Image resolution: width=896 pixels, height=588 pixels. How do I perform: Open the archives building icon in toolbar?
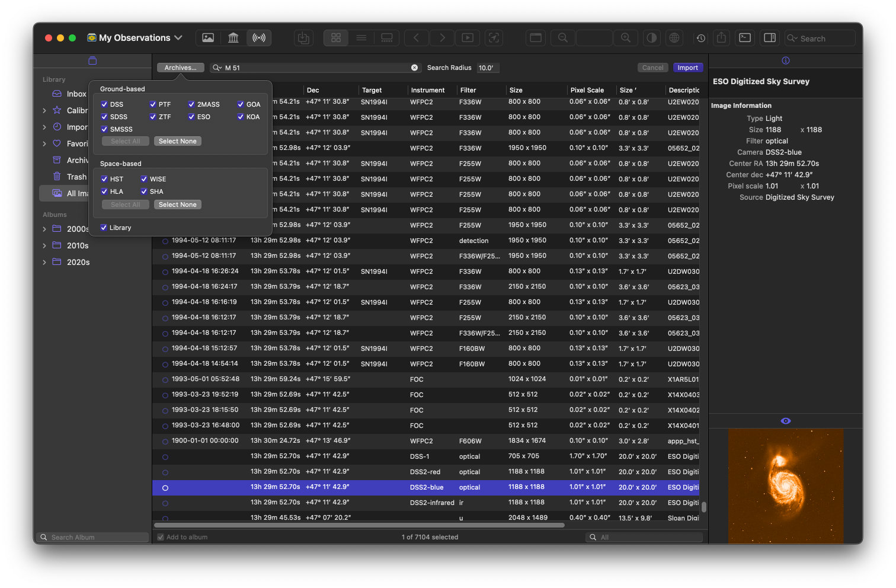pos(233,38)
